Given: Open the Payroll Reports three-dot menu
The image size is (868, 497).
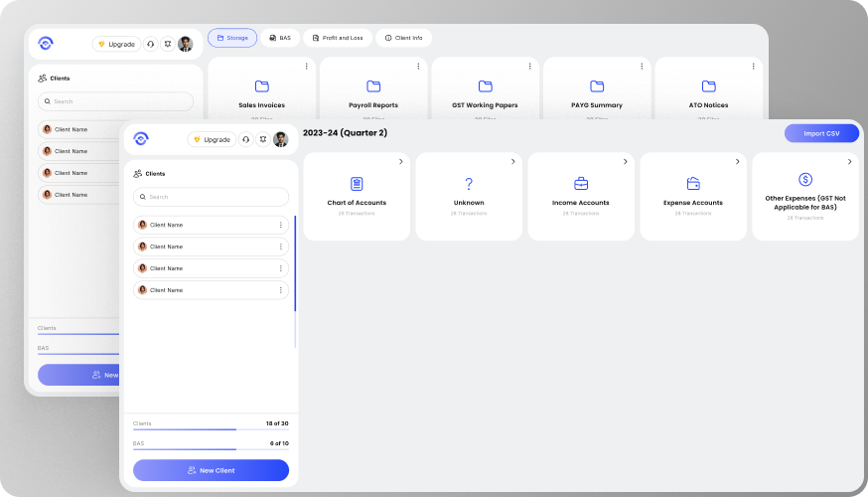Looking at the screenshot, I should click(x=418, y=67).
